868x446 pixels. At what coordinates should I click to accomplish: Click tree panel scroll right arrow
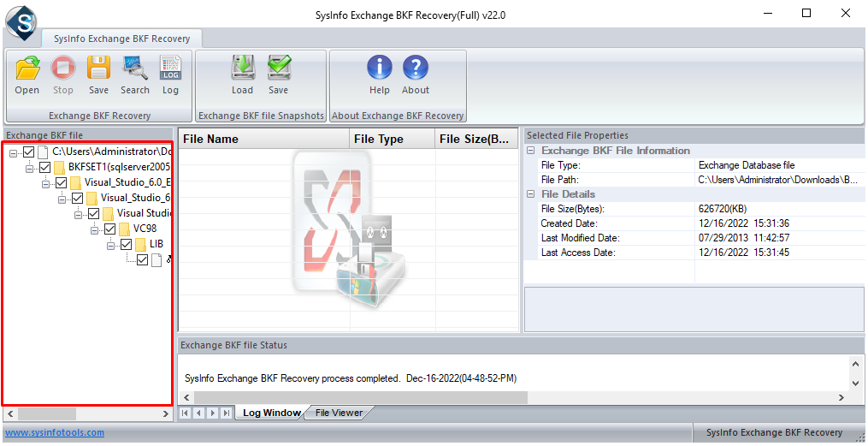[165, 413]
